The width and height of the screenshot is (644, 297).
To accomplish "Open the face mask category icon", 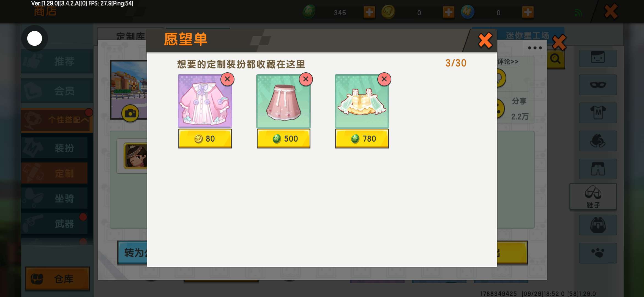I will pyautogui.click(x=598, y=85).
